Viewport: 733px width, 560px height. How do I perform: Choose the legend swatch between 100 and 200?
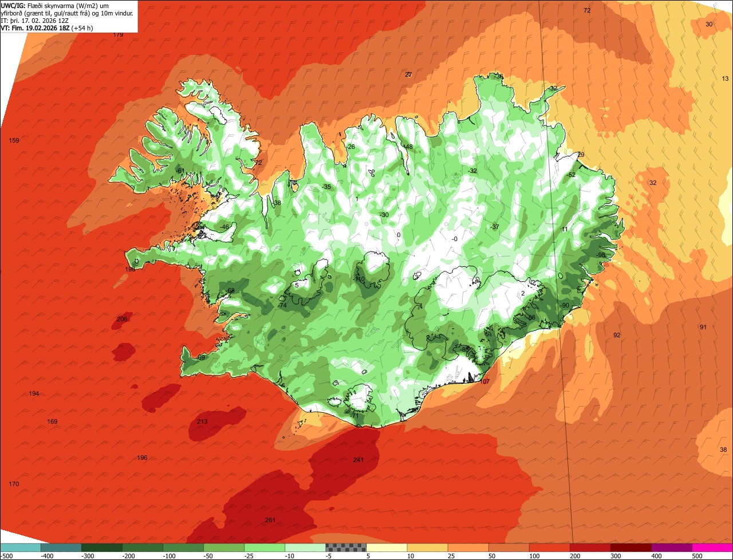point(549,547)
